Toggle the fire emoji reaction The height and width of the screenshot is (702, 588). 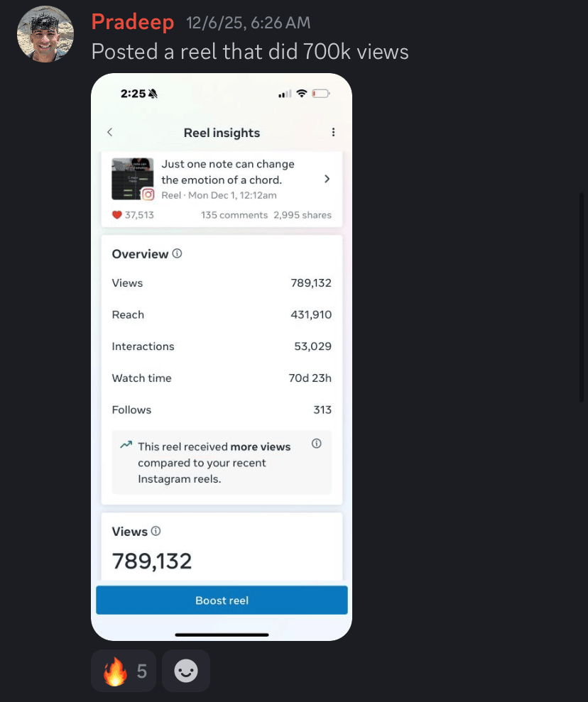click(x=123, y=670)
